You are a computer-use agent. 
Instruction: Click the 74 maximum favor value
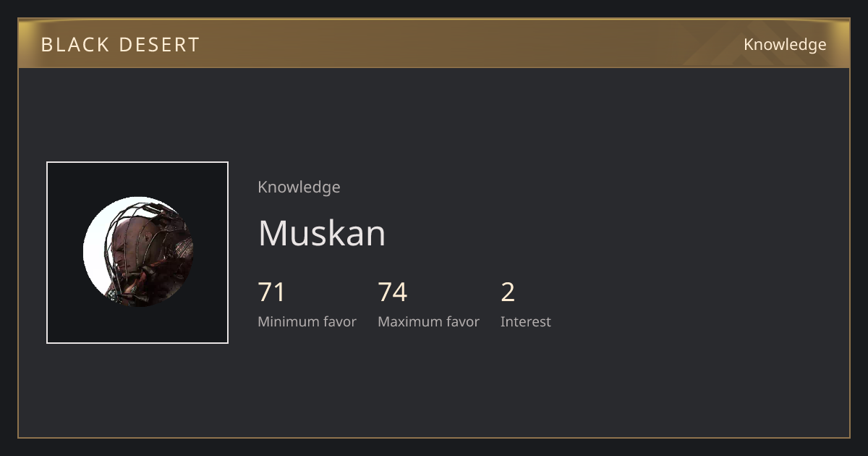coord(393,292)
